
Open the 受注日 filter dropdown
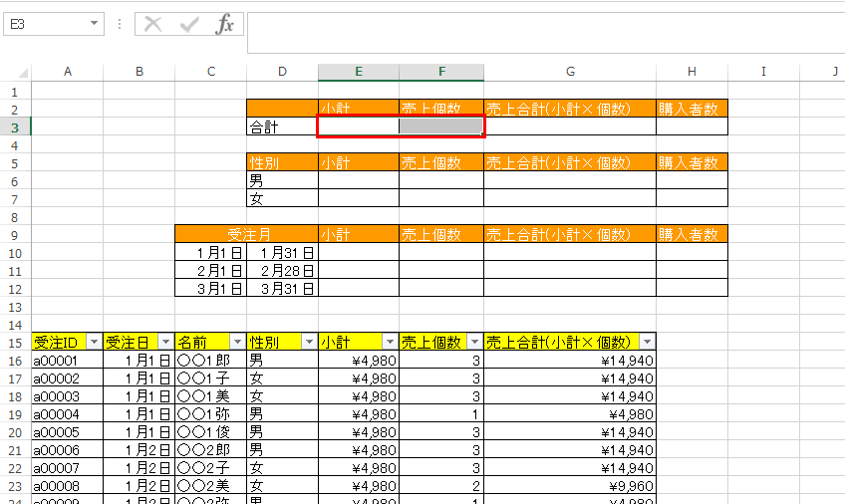165,342
